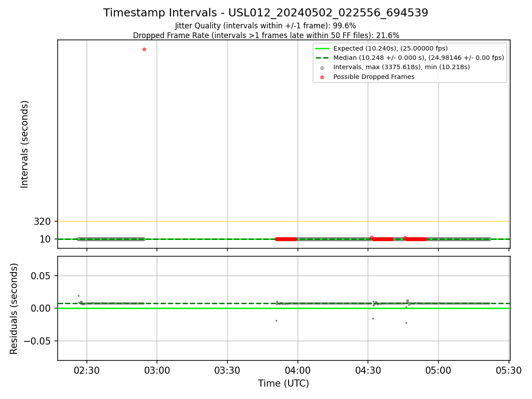Click the Intervals (seconds) y-axis label
This screenshot has width=532, height=399.
25,144
